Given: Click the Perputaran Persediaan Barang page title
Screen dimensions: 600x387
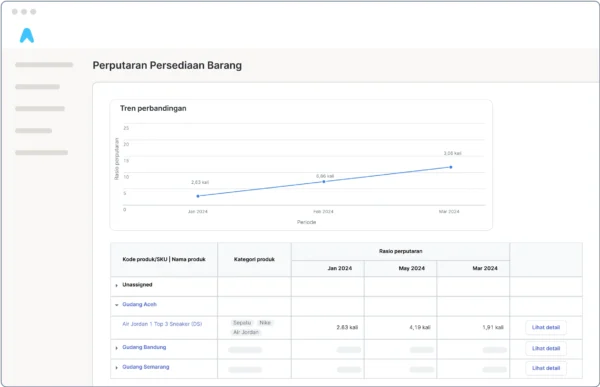Looking at the screenshot, I should click(167, 65).
